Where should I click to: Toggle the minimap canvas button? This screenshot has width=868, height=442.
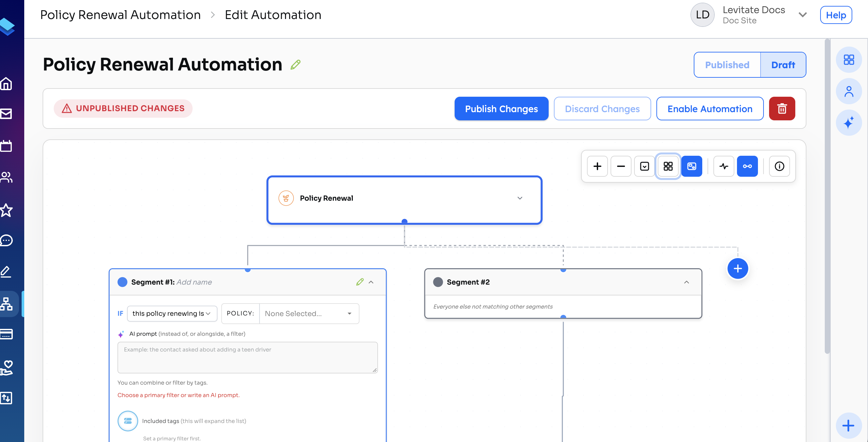(x=691, y=166)
